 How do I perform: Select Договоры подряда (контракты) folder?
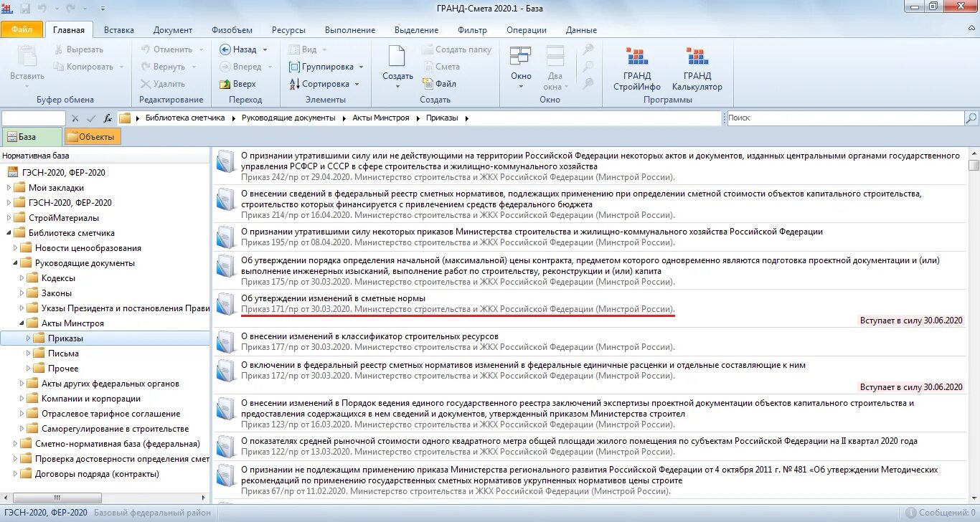click(x=97, y=474)
